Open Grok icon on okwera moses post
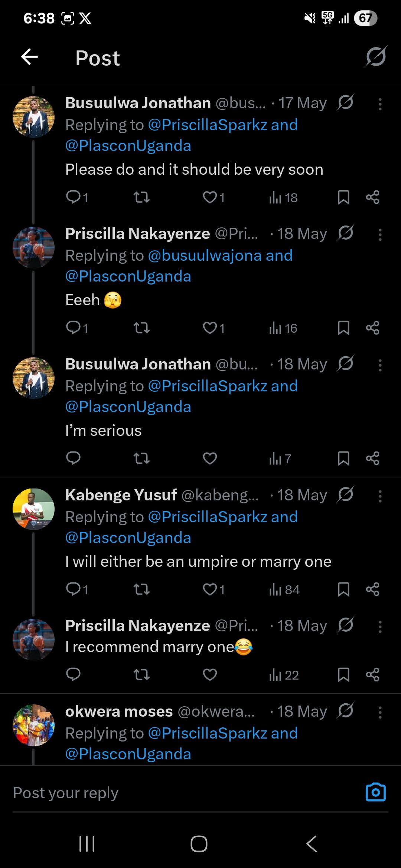Viewport: 401px width, 868px height. tap(345, 711)
